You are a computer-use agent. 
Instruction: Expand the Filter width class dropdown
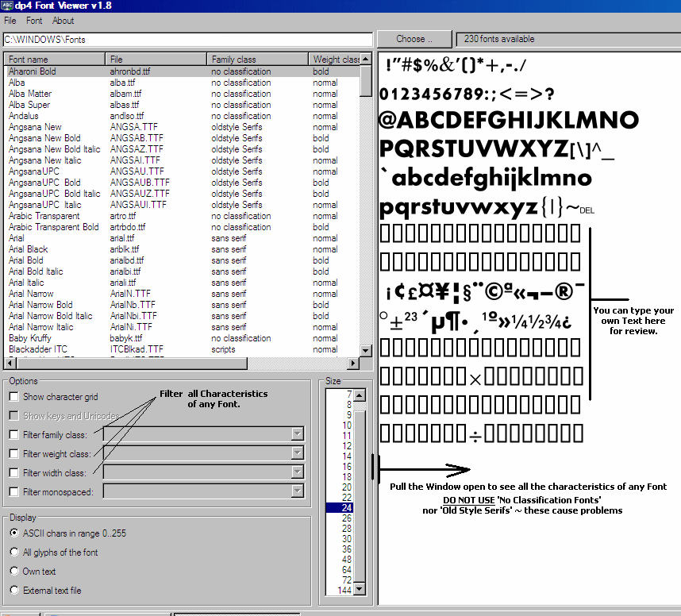[x=297, y=472]
